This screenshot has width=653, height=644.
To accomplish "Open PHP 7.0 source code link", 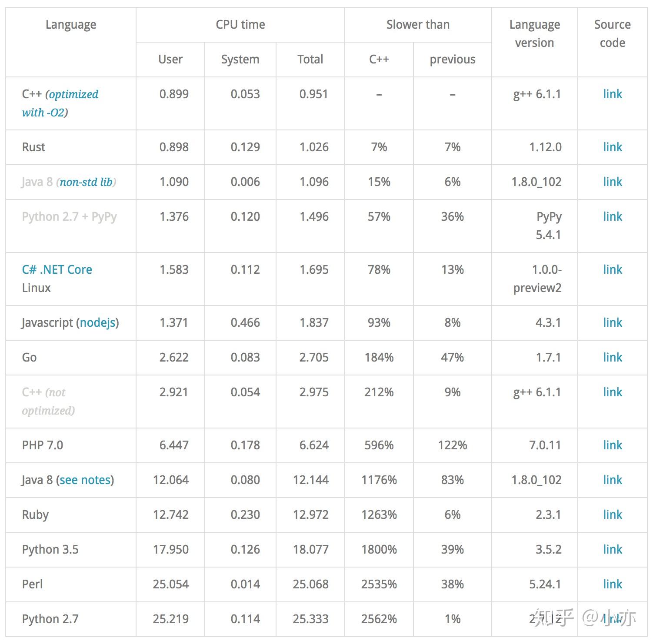I will click(612, 445).
